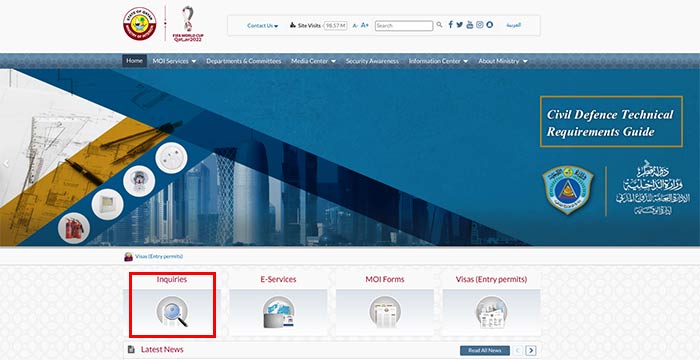Click the smoke detector circle icon
This screenshot has width=700, height=360.
[x=171, y=158]
